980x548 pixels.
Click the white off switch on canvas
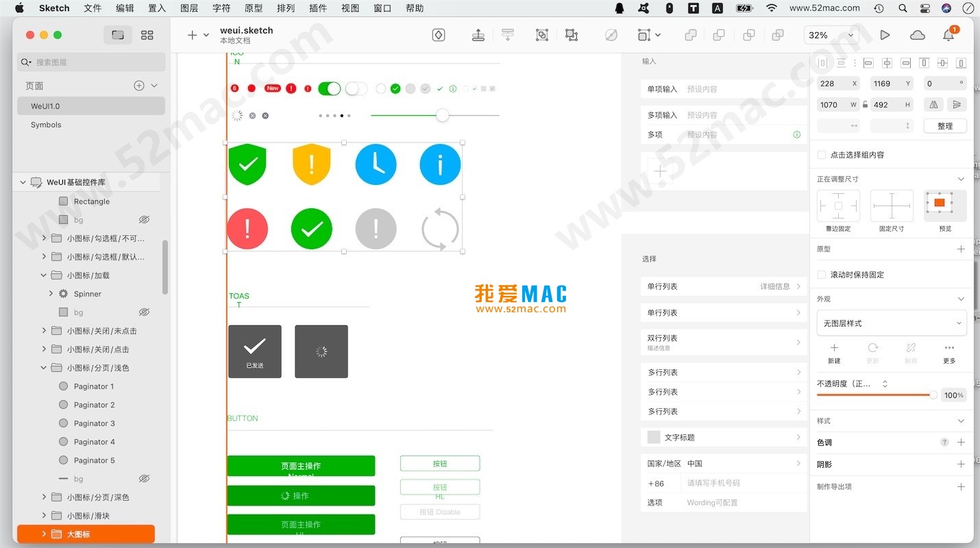(x=356, y=88)
